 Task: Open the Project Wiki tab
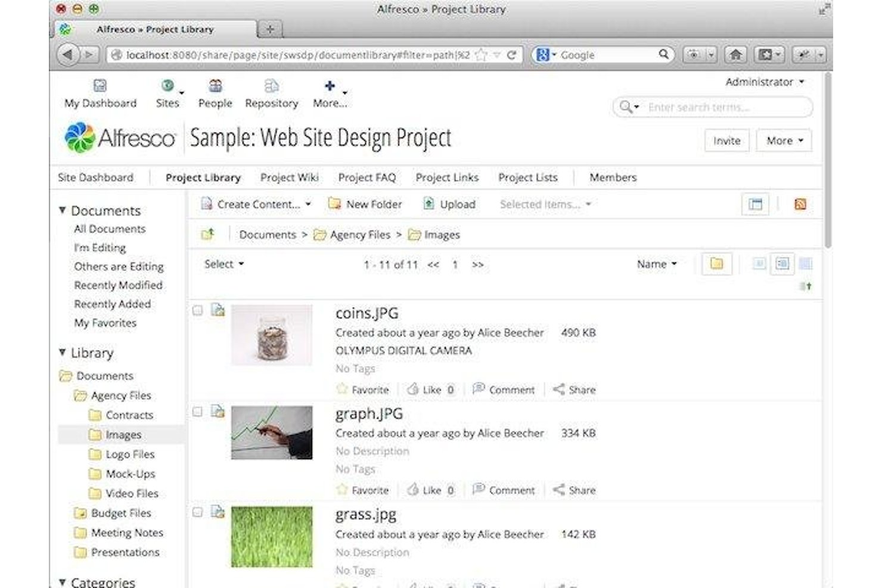[x=290, y=178]
